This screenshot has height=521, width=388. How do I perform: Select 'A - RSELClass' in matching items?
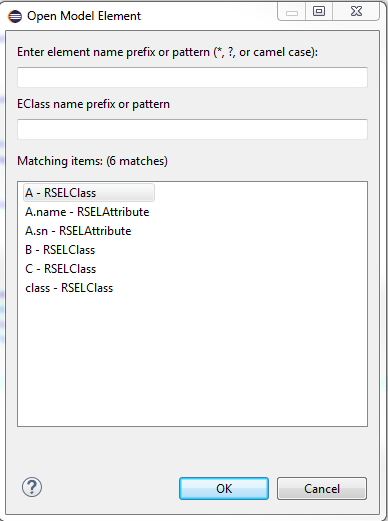pos(89,193)
